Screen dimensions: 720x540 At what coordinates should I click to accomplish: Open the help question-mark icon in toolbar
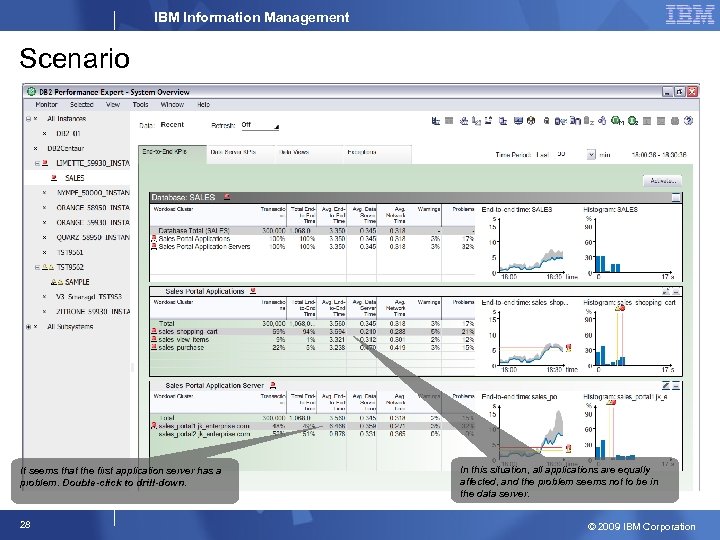688,121
